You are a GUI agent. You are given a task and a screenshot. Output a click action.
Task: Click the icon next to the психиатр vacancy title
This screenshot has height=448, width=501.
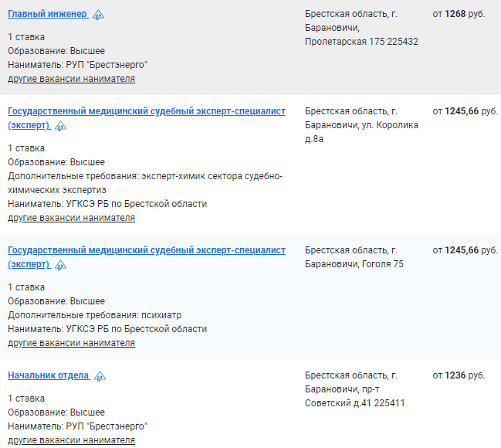pyautogui.click(x=60, y=265)
